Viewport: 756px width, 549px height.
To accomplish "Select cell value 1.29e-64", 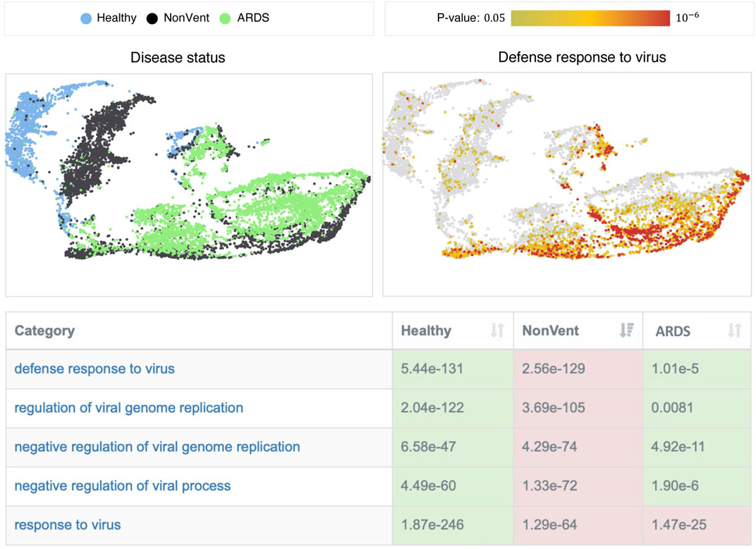I will tap(549, 525).
